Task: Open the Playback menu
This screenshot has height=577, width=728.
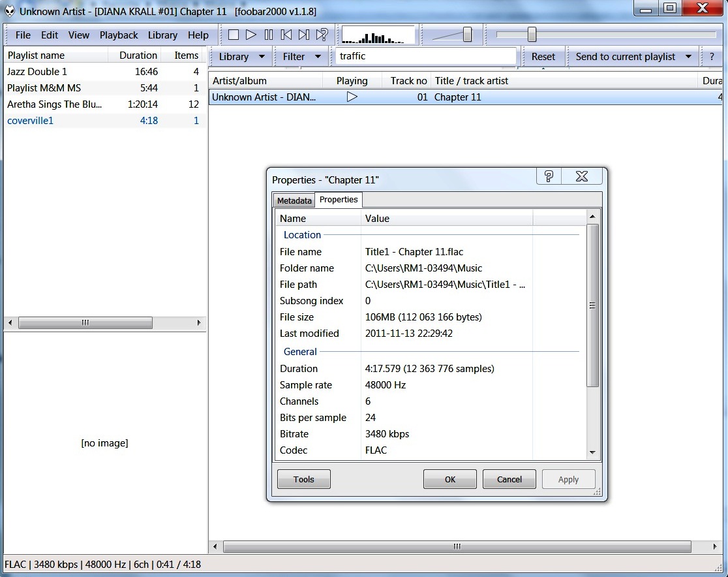Action: (118, 35)
